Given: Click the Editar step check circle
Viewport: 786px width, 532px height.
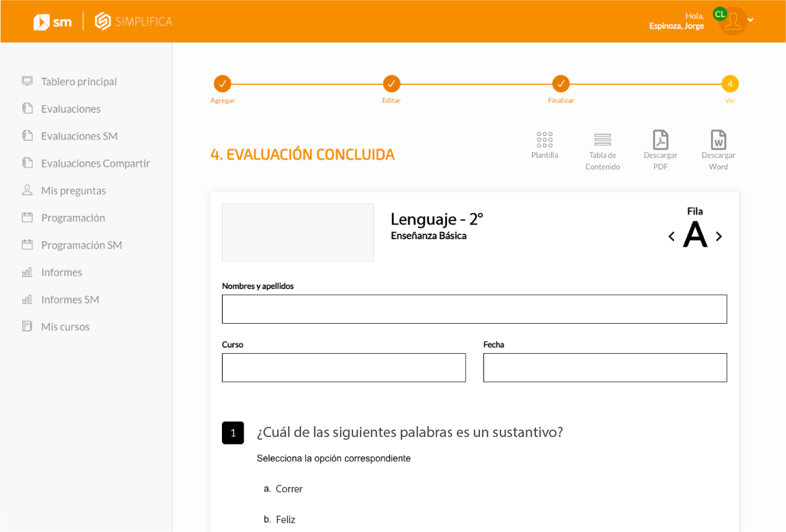Looking at the screenshot, I should point(391,84).
